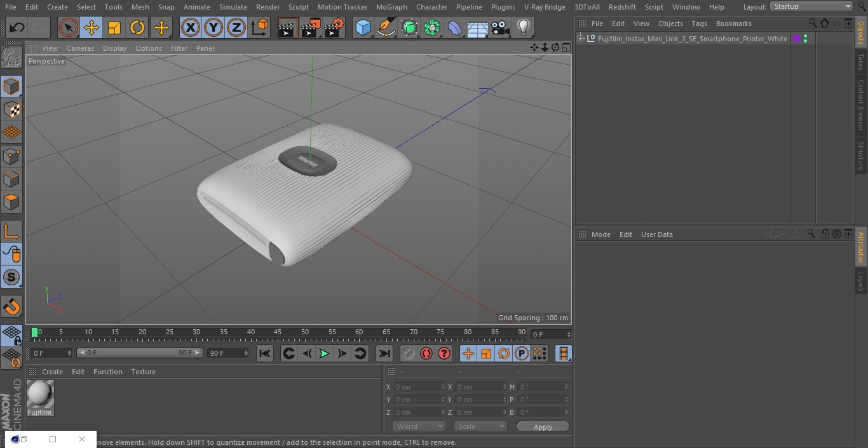Viewport: 868px width, 448px height.
Task: Select the Fujifilm material thumbnail
Action: tap(40, 395)
